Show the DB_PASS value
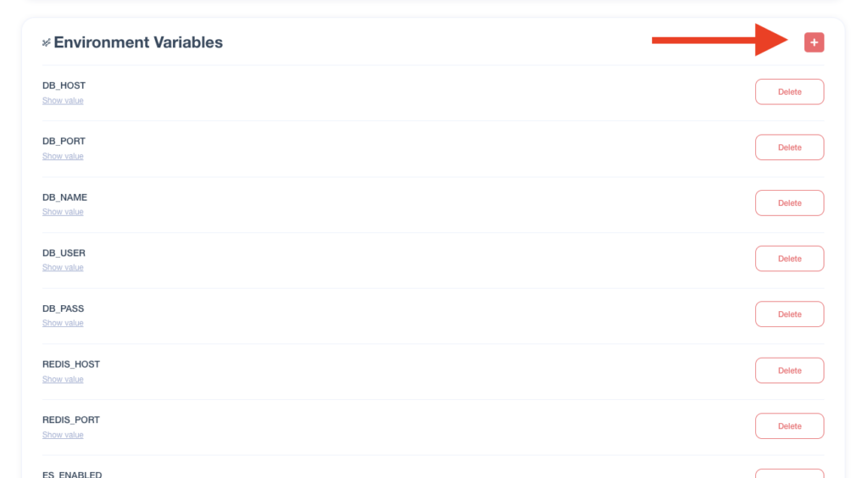This screenshot has height=478, width=868. point(63,323)
